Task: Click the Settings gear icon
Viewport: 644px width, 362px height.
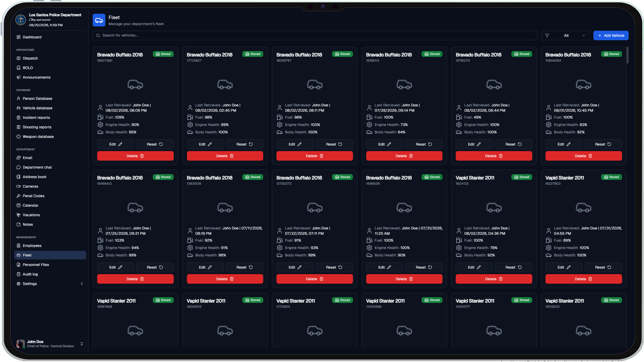Action: tap(19, 284)
